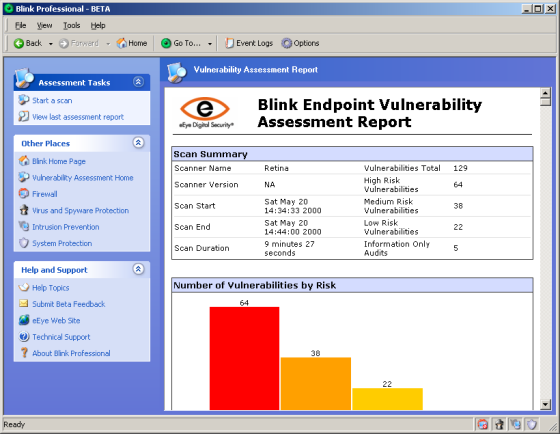
Task: Click the Scanner Name value Retina
Action: click(x=276, y=168)
